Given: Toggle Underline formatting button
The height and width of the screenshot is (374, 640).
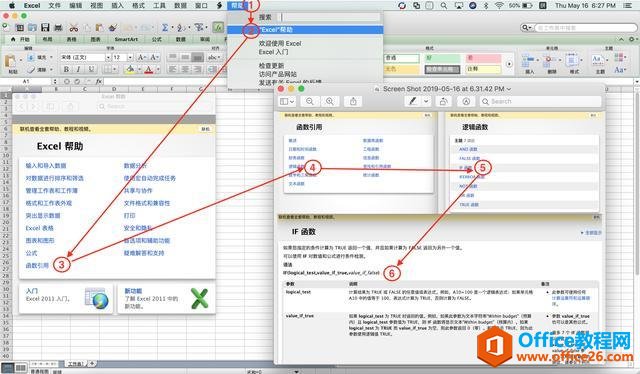Looking at the screenshot, I should [x=91, y=69].
